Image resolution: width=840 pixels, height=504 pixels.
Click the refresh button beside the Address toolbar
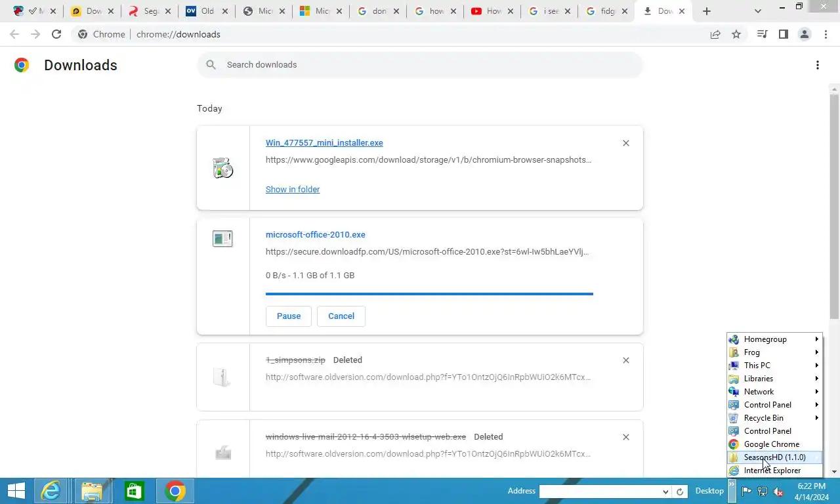tap(681, 492)
